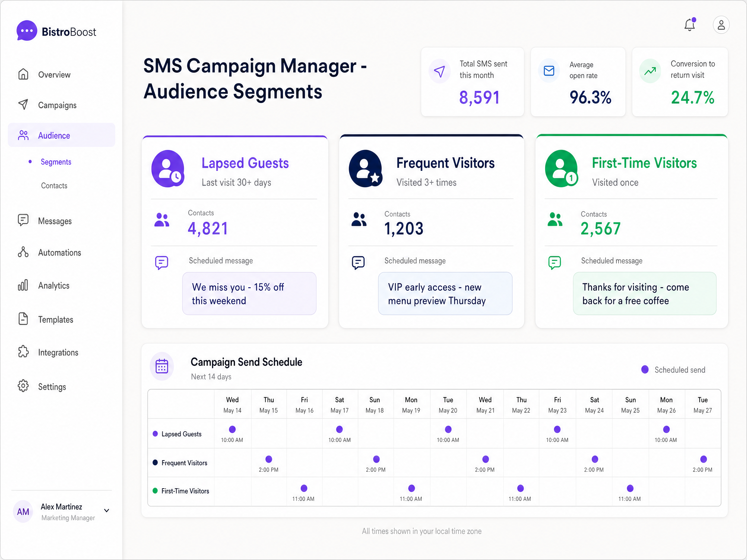Viewport: 747px width, 560px height.
Task: Select Frequent Visitors send on Tue May 27
Action: click(703, 459)
